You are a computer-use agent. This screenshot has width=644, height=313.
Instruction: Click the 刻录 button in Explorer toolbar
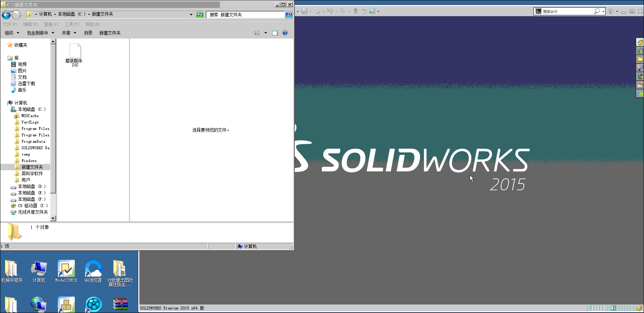88,33
